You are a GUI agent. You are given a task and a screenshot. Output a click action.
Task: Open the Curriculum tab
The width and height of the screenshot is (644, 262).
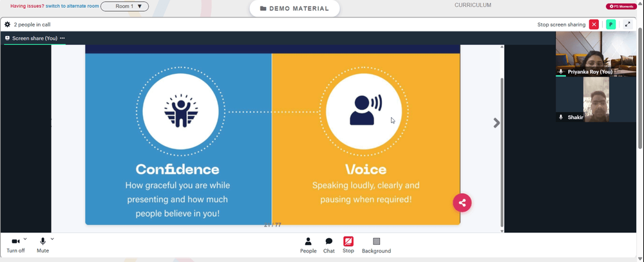point(473,5)
